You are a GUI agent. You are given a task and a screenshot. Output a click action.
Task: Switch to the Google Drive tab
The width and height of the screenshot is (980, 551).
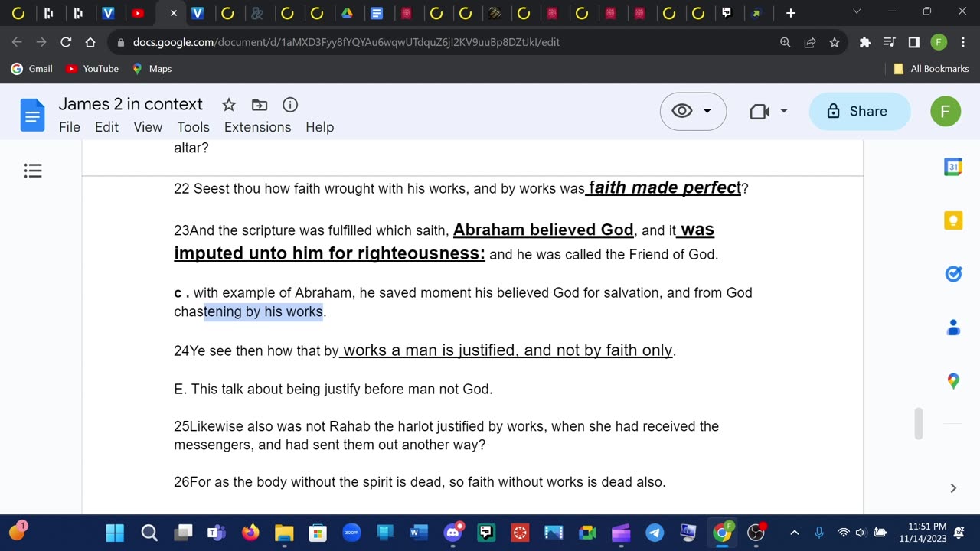click(x=347, y=13)
